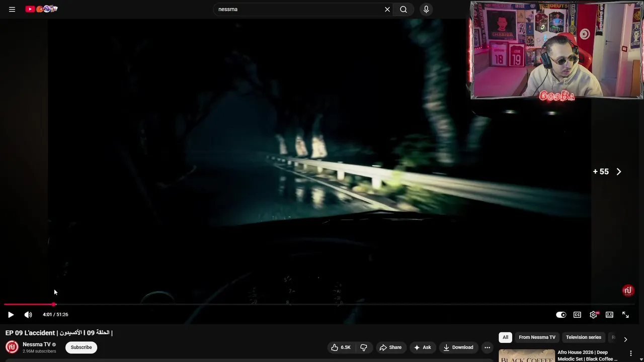Start voice search with microphone
Viewport: 644px width, 362px height.
[x=426, y=9]
